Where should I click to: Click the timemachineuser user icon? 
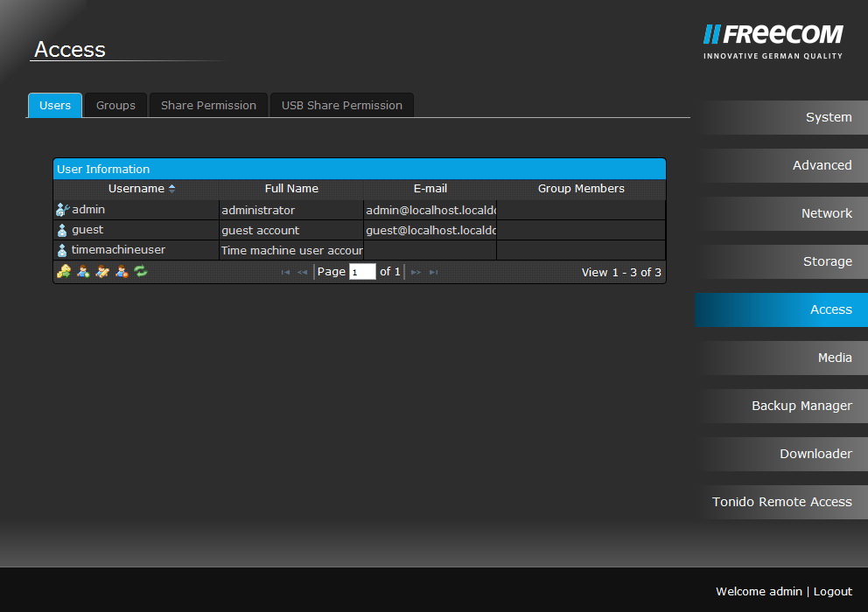coord(62,250)
